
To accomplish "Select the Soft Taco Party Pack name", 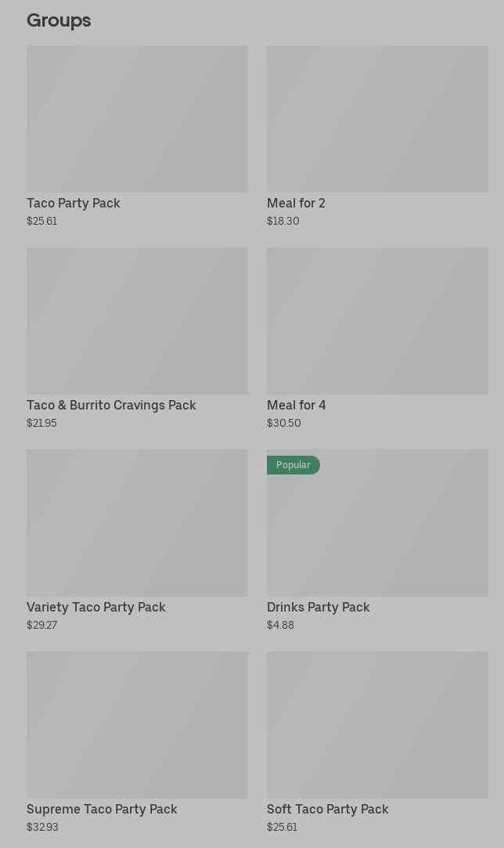I will (327, 810).
